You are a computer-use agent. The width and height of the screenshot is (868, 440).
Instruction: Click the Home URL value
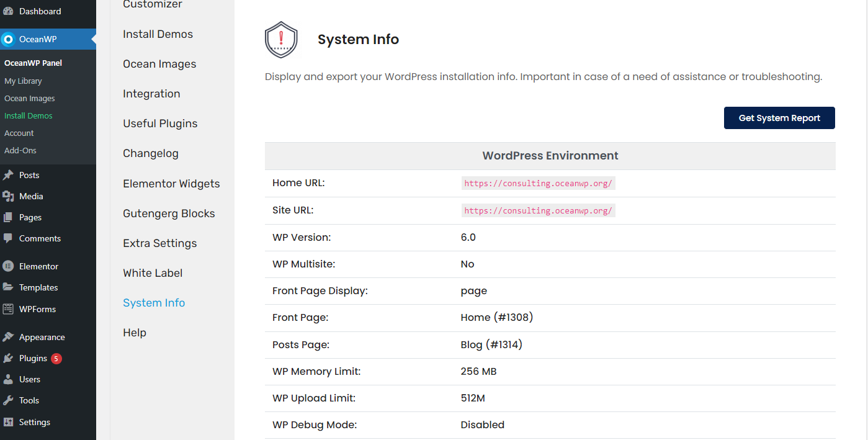(538, 183)
